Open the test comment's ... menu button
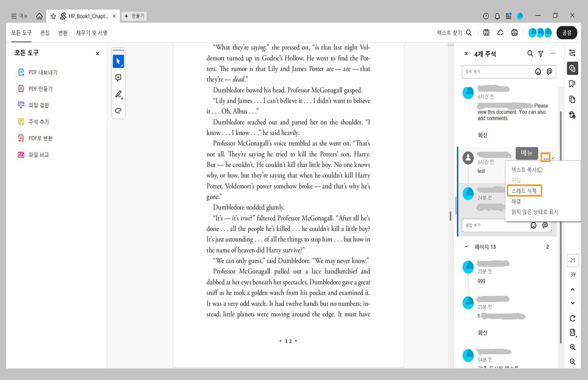The width and height of the screenshot is (588, 380). click(546, 157)
